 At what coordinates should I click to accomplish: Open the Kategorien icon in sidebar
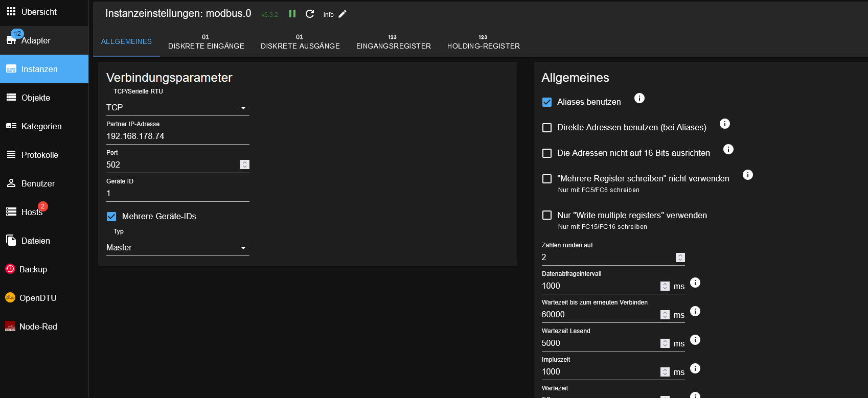pos(11,126)
